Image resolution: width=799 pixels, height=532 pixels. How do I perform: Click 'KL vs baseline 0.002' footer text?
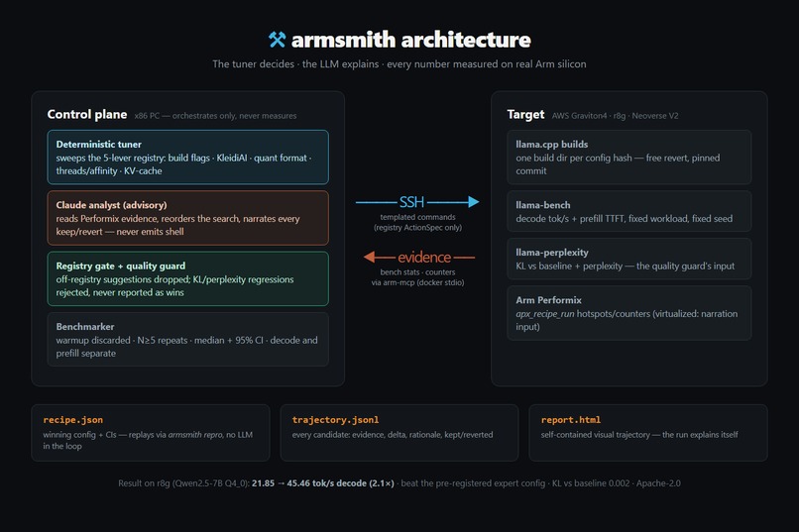click(591, 483)
